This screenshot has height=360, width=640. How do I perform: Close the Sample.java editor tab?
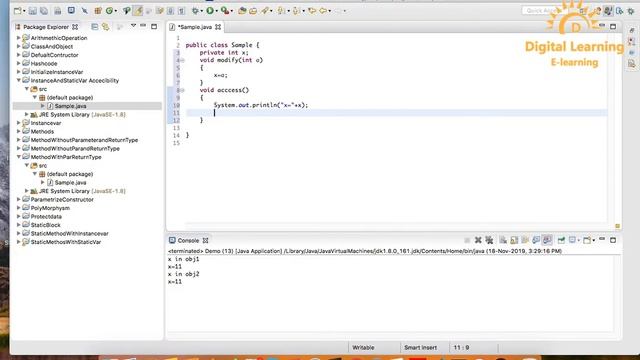click(x=218, y=27)
